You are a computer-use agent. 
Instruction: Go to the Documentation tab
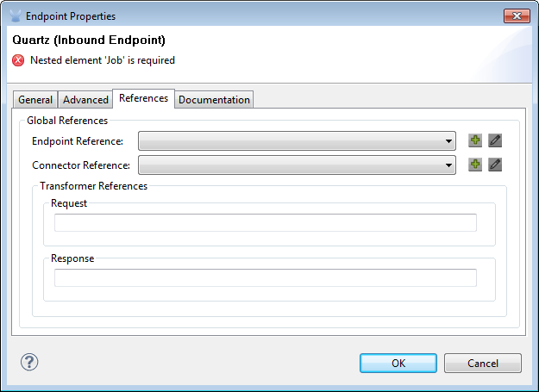pos(214,100)
